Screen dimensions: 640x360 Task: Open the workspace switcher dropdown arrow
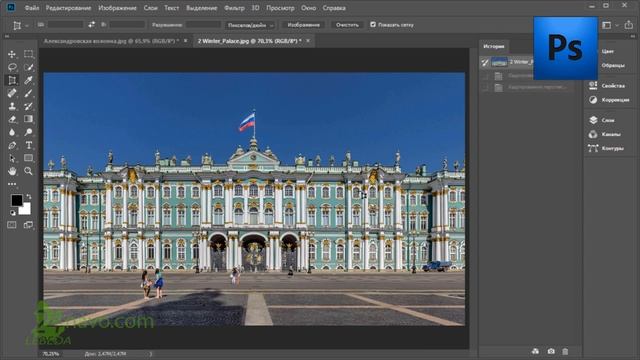tap(616, 25)
